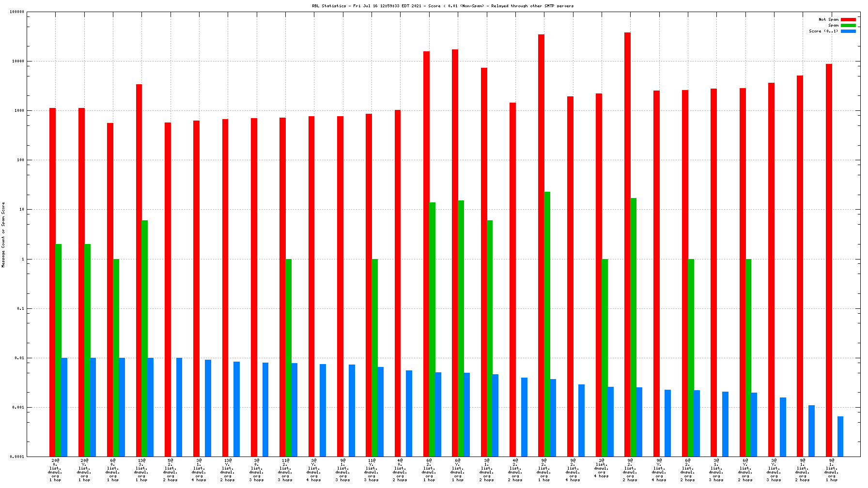Image resolution: width=868 pixels, height=488 pixels.
Task: Click the "13@ 3. list.dnswl.org 1 hop" axis label
Action: (141, 470)
